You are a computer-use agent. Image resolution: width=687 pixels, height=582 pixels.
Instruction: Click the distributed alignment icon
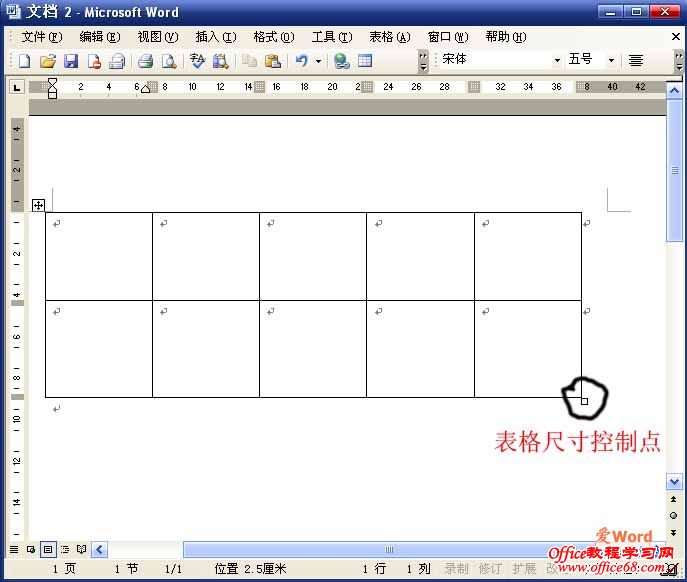636,60
